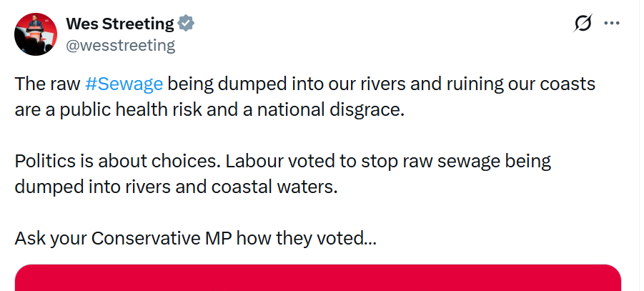This screenshot has height=291, width=644.
Task: Open Grok actions for this post
Action: (583, 24)
